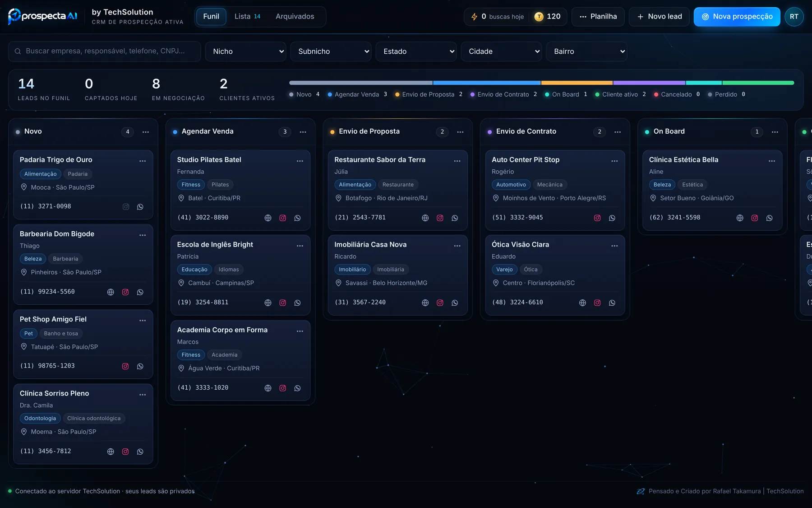Focus the Buscar empresa search field
Screen dimensions: 812x508
[105, 51]
